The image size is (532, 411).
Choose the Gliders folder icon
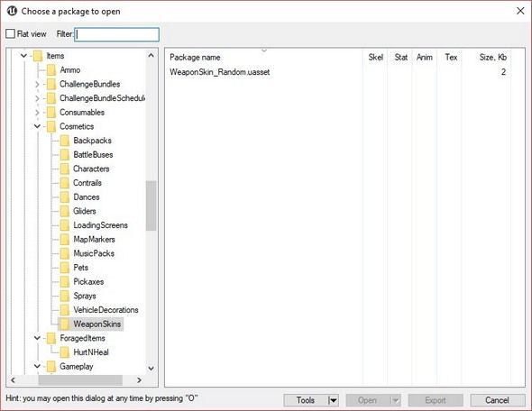point(64,211)
